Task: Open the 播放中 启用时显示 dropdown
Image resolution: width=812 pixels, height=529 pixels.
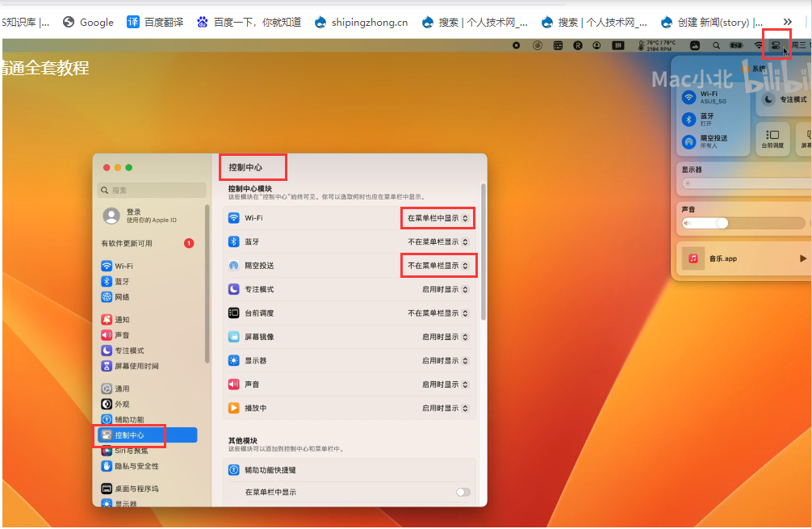Action: click(x=445, y=409)
